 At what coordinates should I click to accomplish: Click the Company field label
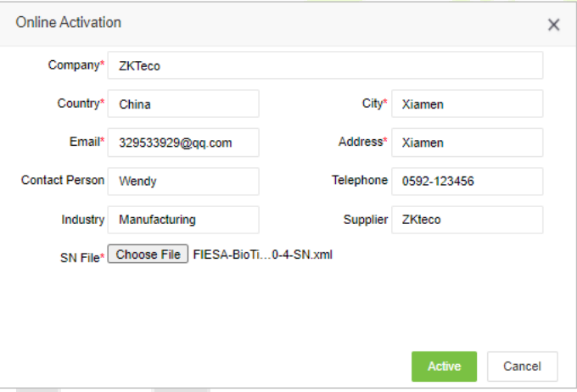tap(76, 65)
